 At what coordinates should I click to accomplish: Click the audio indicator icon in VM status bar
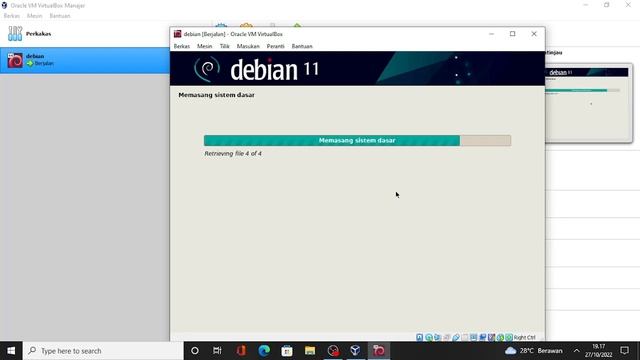[438, 337]
